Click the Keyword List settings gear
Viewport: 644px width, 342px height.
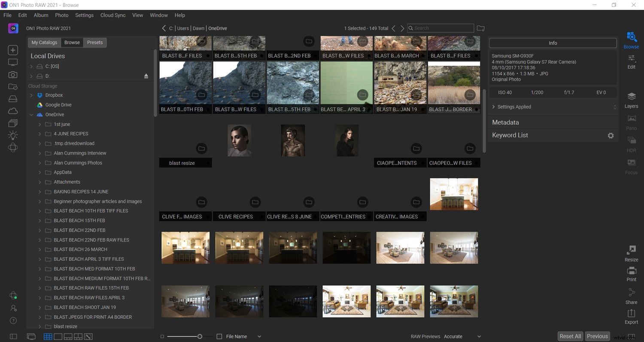[x=611, y=135]
